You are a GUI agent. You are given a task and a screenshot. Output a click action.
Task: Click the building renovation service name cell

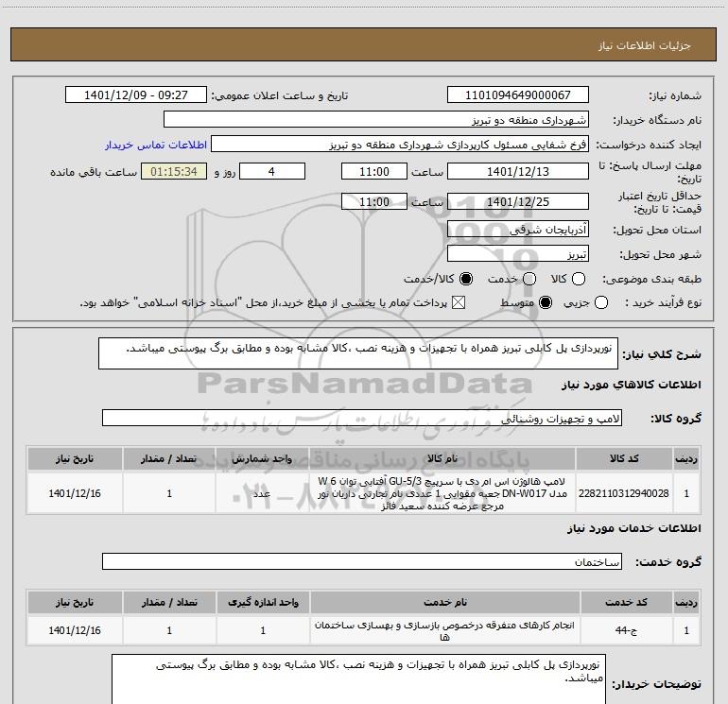444,630
